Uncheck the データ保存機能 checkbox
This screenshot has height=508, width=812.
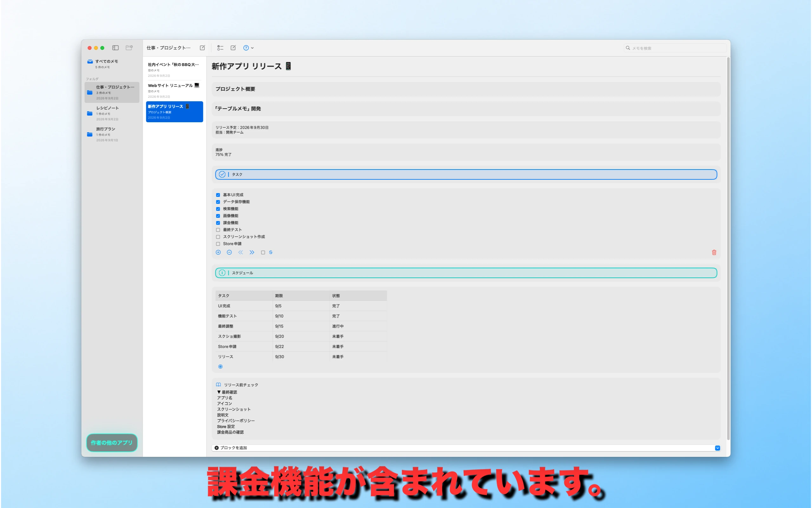point(218,202)
